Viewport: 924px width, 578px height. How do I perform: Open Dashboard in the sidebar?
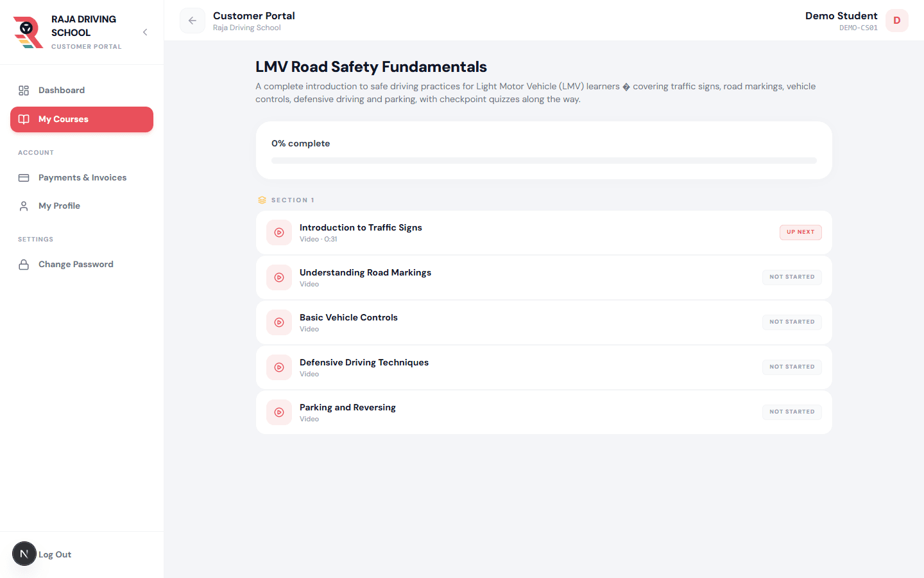pyautogui.click(x=81, y=91)
